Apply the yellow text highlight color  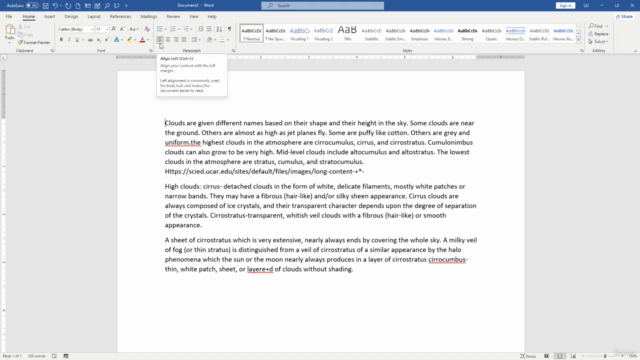(129, 40)
